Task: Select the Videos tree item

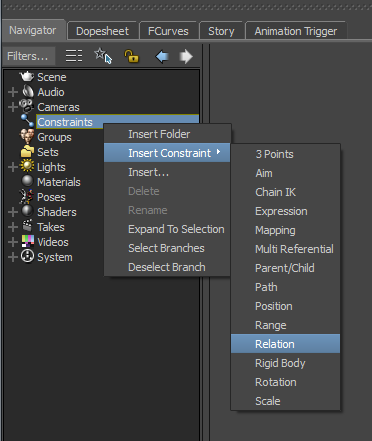Action: click(x=53, y=242)
